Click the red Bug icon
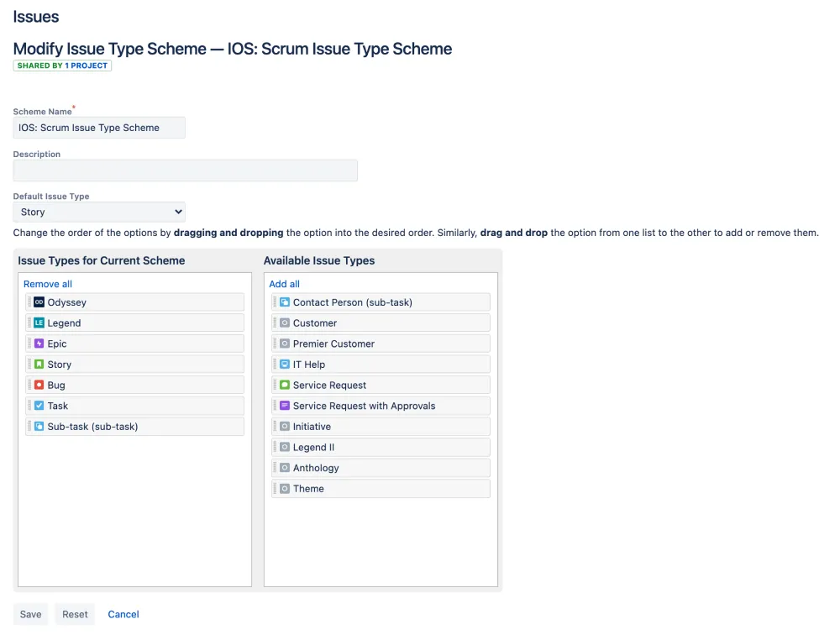The image size is (840, 635). (x=39, y=385)
